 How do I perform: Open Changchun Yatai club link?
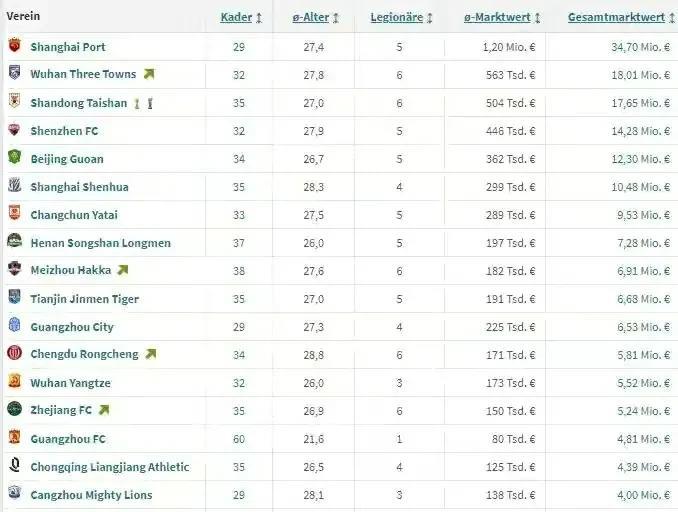coord(74,215)
